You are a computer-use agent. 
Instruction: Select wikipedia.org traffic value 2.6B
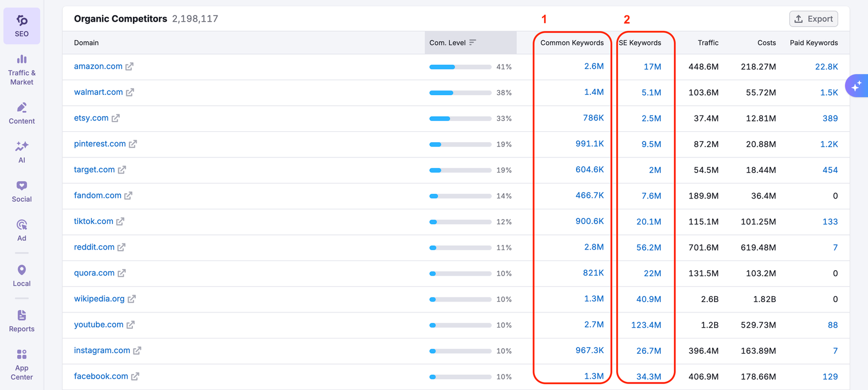pos(710,299)
